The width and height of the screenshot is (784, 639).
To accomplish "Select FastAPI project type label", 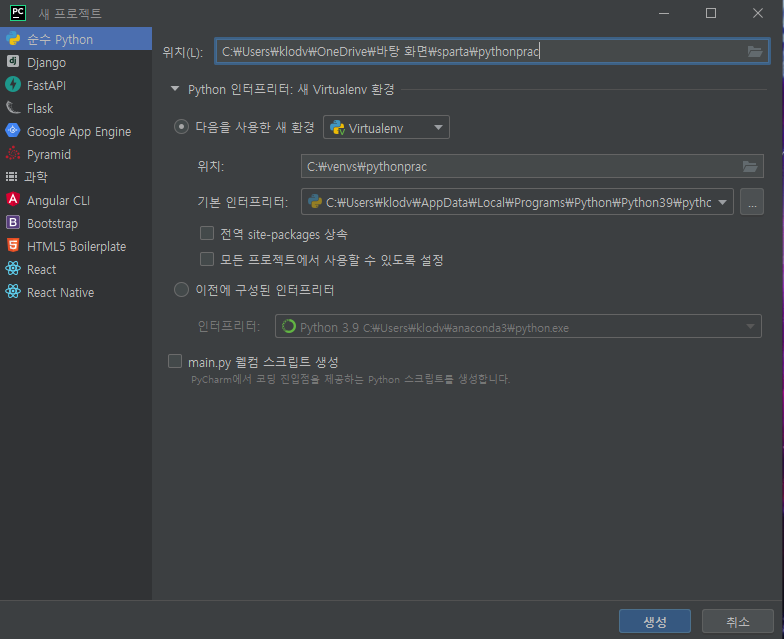I will click(x=46, y=86).
